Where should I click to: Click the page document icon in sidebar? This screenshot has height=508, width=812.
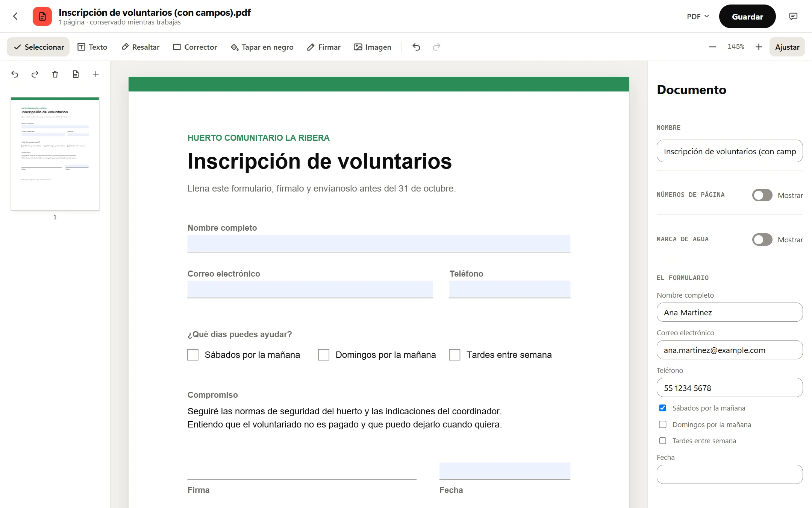coord(76,74)
